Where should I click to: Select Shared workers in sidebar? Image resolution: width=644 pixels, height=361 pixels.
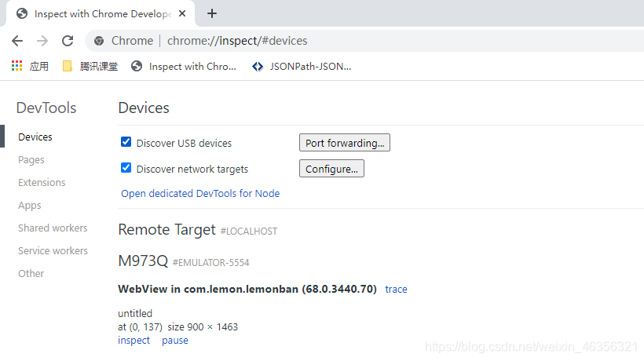[x=53, y=228]
